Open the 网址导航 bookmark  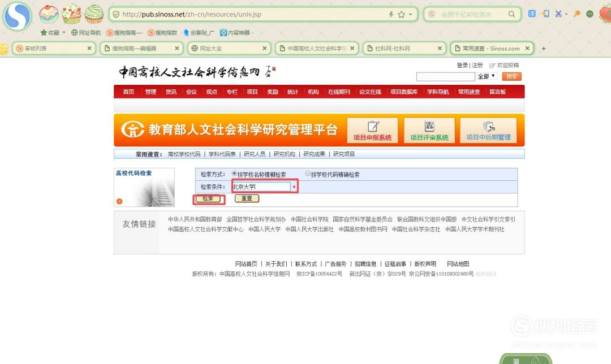click(x=86, y=33)
